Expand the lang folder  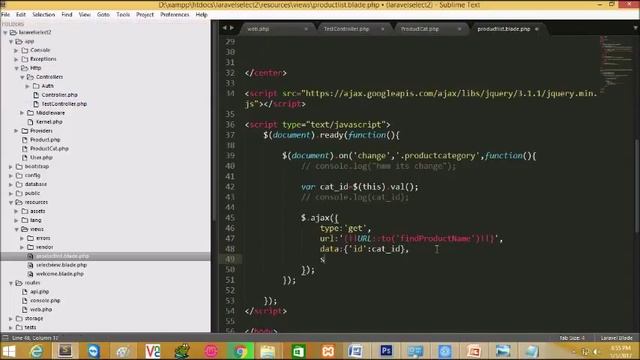coord(17,220)
